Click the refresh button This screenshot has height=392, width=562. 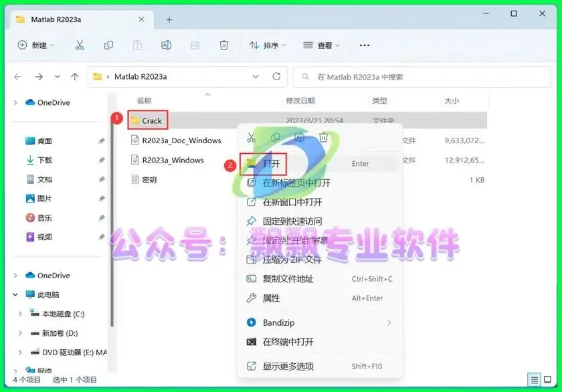pyautogui.click(x=276, y=76)
